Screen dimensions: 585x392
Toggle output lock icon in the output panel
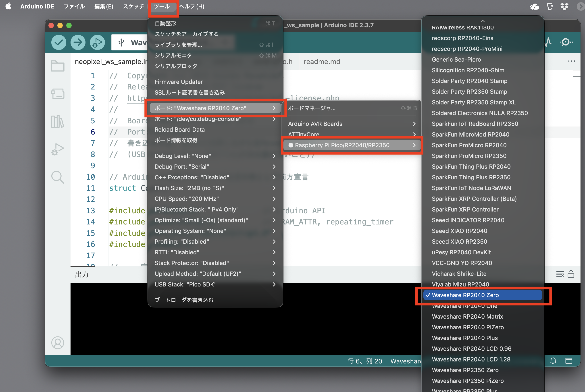click(x=571, y=274)
